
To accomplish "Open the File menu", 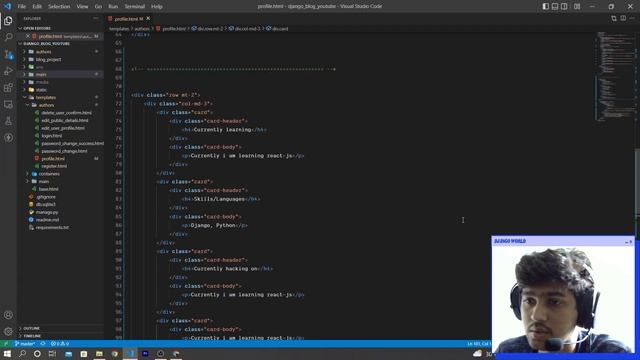I will pos(22,6).
